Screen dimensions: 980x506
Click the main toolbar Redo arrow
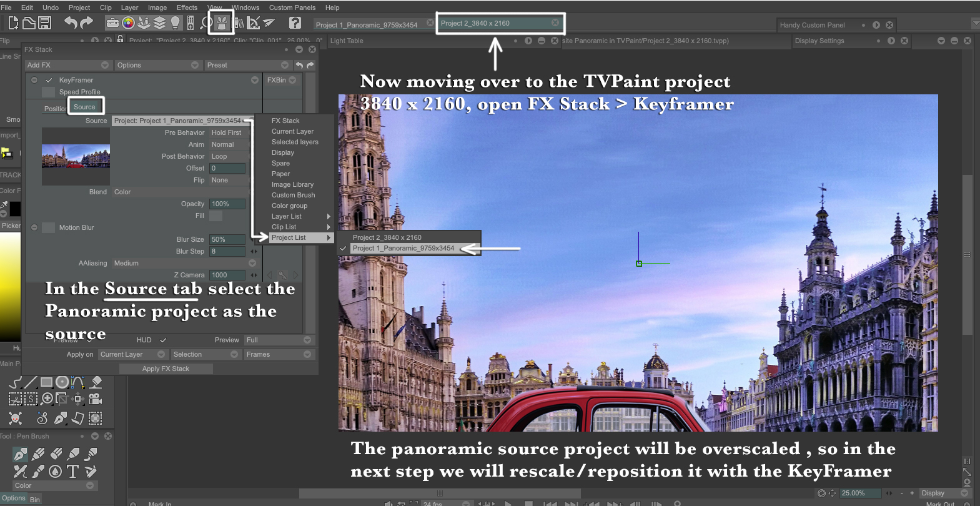point(86,23)
